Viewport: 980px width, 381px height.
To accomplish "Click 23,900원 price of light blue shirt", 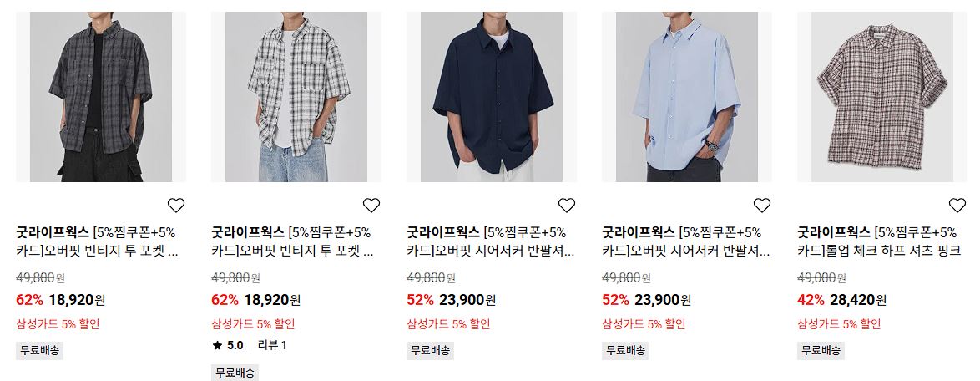I will pyautogui.click(x=663, y=300).
